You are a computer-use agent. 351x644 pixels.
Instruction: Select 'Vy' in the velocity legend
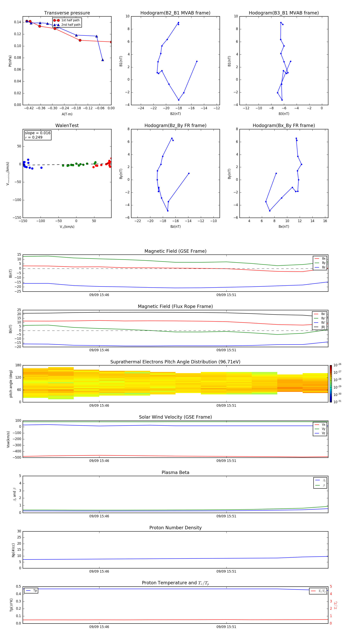coord(320,429)
